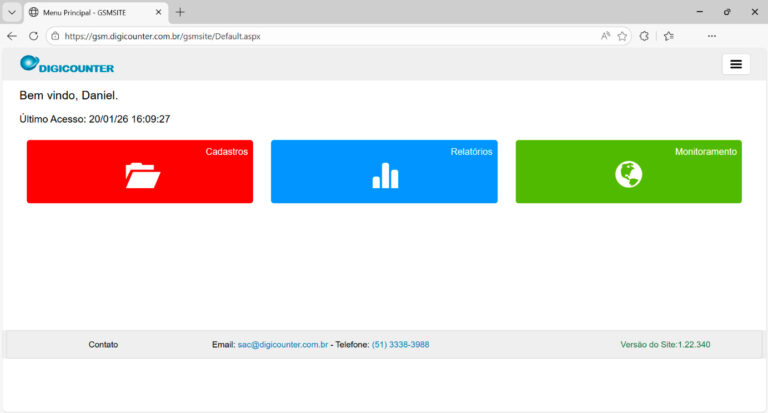Click the Digicounter logo
Screen dimensions: 768x413
click(x=67, y=65)
